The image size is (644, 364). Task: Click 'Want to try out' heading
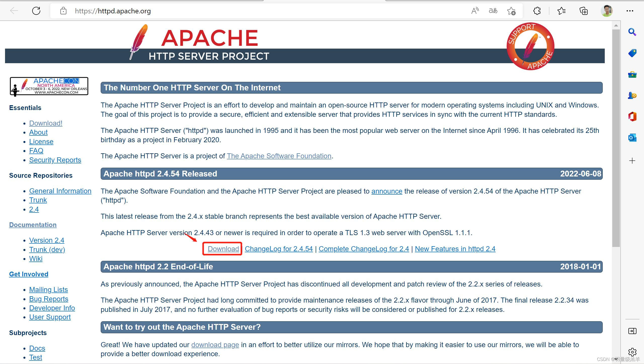click(x=182, y=327)
